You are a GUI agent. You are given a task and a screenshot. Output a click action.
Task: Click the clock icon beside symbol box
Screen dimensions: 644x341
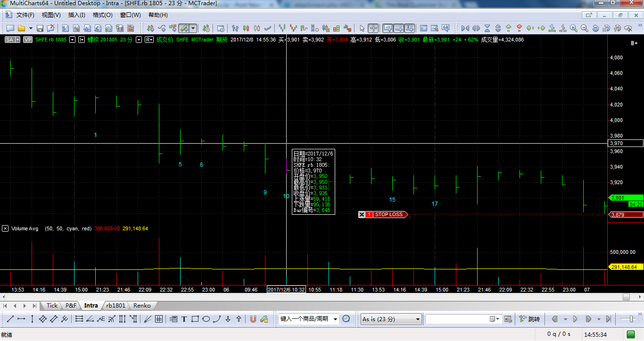347,319
